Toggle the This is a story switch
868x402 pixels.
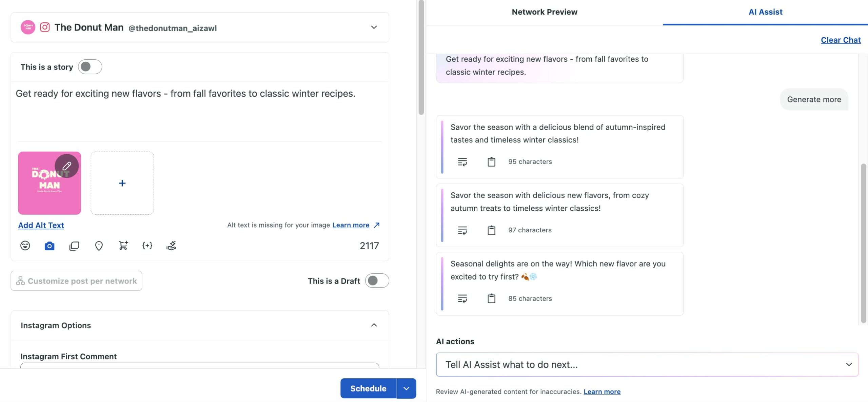[90, 67]
